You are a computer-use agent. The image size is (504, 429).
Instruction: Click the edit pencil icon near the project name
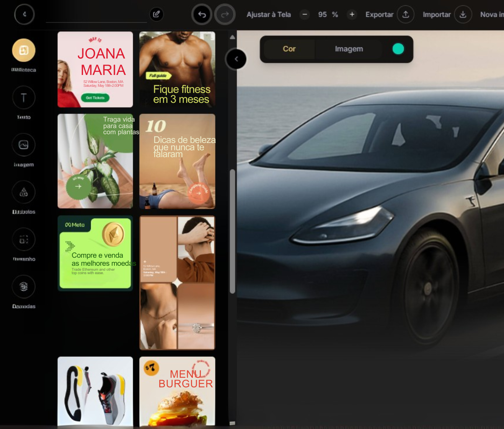click(157, 14)
